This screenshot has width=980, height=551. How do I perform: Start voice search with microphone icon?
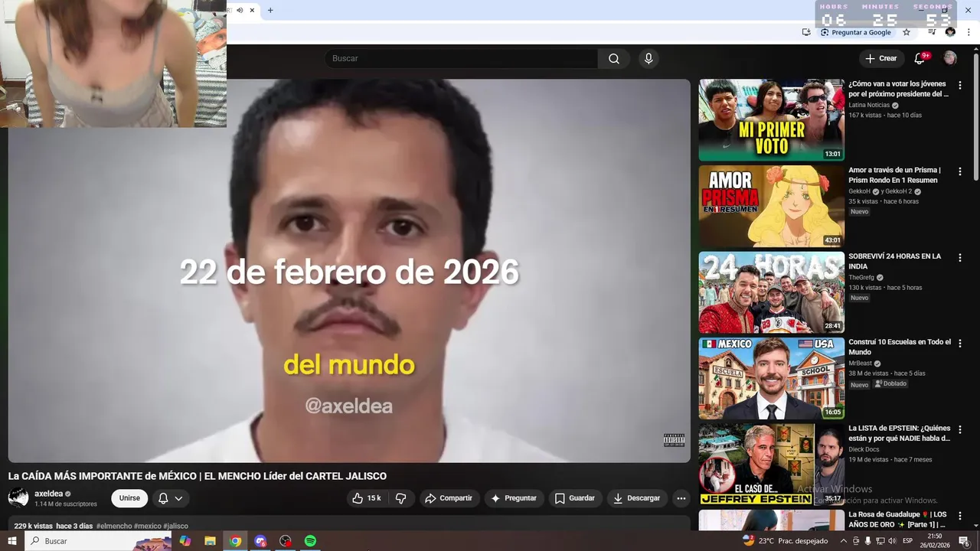coord(648,59)
